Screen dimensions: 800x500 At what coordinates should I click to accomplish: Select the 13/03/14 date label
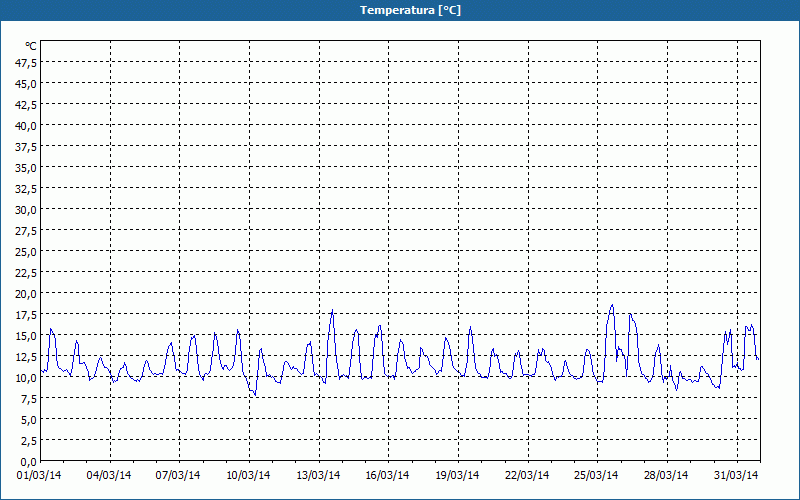318,476
